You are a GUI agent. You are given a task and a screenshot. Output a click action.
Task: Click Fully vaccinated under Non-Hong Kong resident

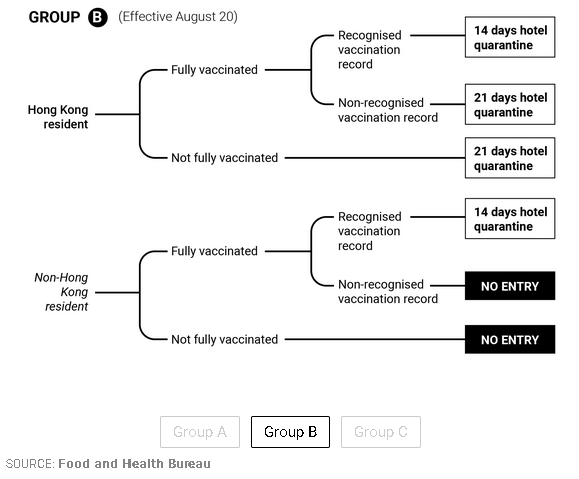click(x=214, y=251)
